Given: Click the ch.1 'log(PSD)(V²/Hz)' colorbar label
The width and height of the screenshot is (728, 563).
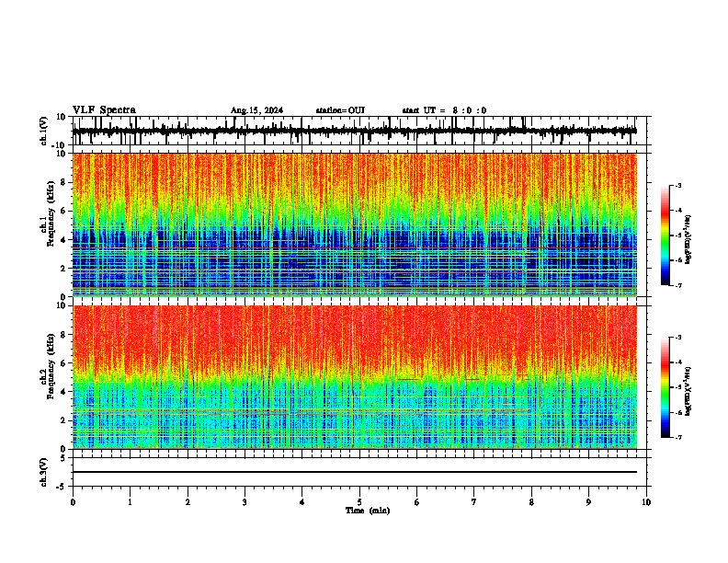Looking at the screenshot, I should click(x=688, y=240).
